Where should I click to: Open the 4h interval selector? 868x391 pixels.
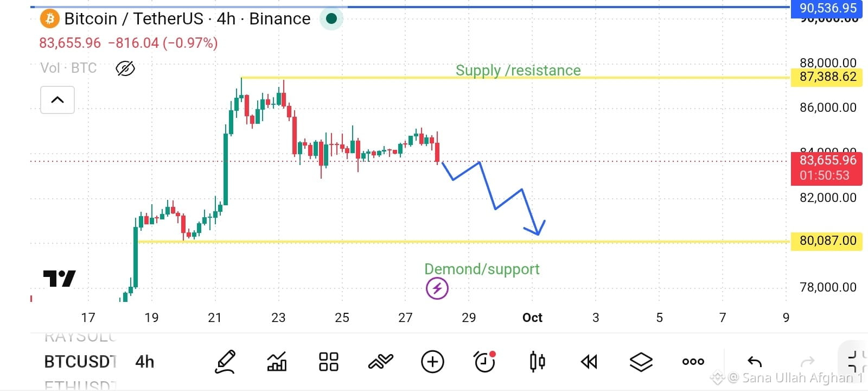tap(145, 362)
